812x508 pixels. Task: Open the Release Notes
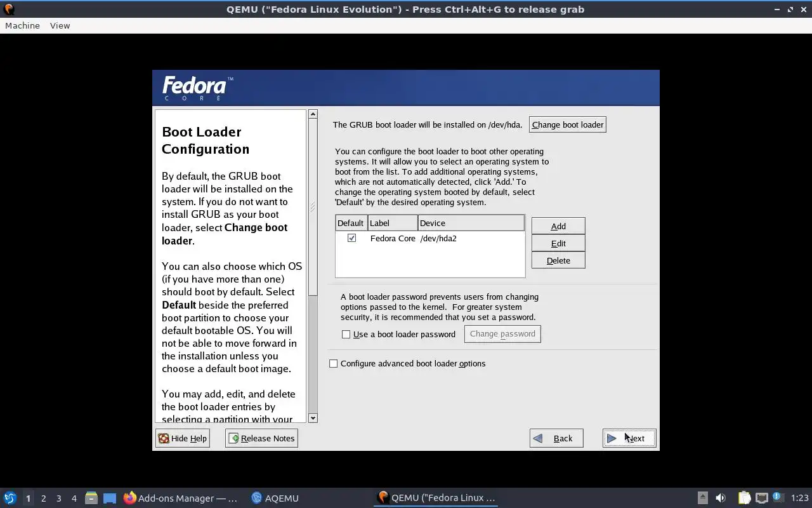[x=261, y=438]
